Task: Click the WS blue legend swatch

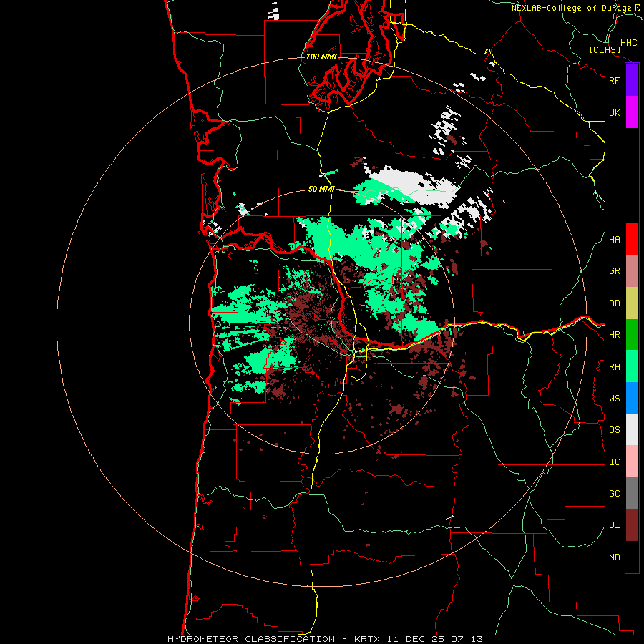Action: pyautogui.click(x=632, y=398)
